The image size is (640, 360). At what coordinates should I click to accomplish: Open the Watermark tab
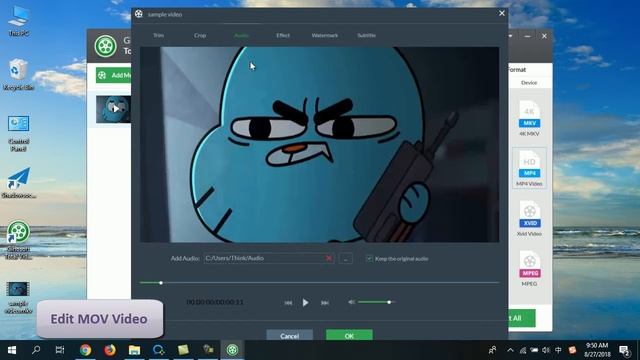[x=324, y=36]
